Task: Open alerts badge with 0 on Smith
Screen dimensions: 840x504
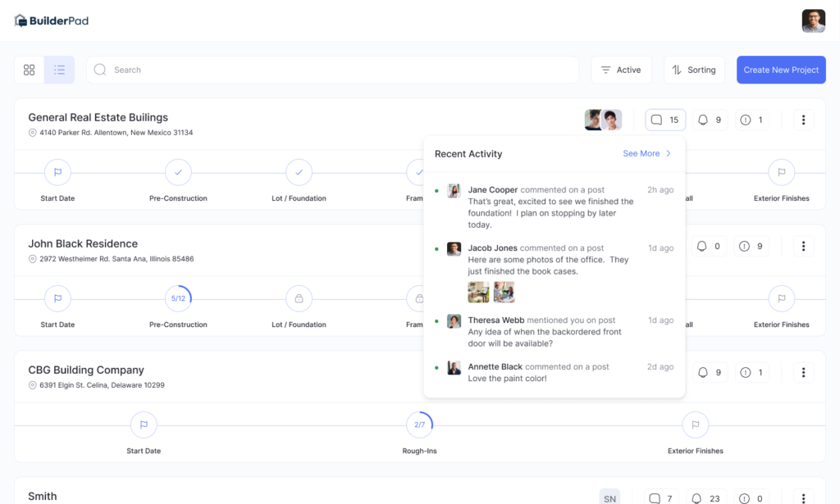Action: pos(751,497)
